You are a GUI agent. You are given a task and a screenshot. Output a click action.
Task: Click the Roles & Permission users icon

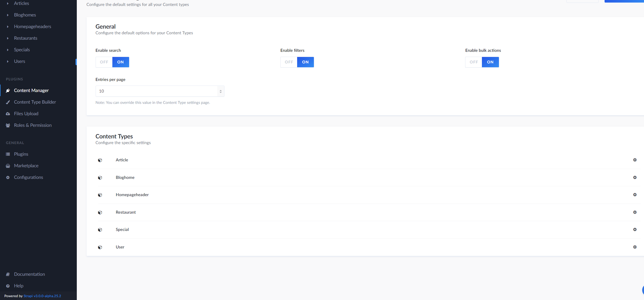coord(8,125)
